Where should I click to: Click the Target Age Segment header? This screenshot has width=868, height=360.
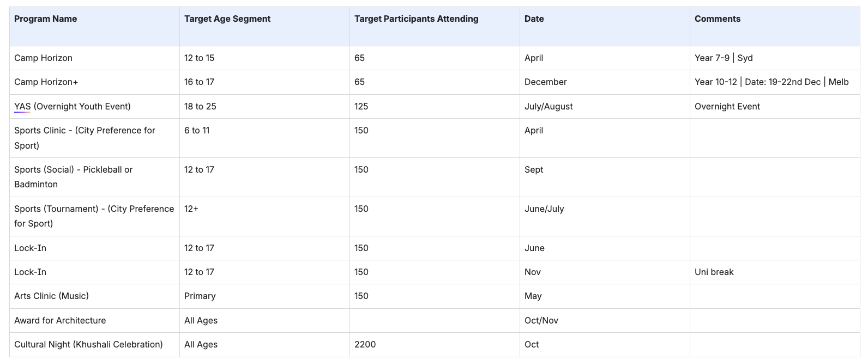pyautogui.click(x=227, y=19)
